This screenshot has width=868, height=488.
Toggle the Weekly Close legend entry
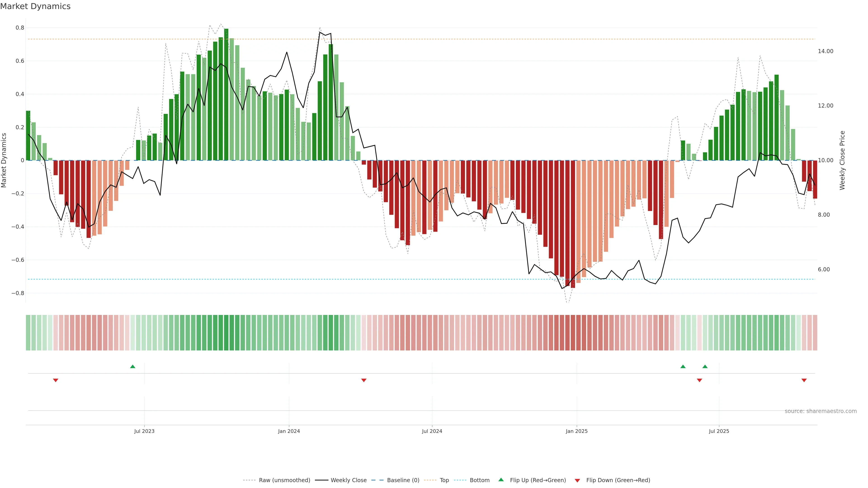click(x=348, y=480)
